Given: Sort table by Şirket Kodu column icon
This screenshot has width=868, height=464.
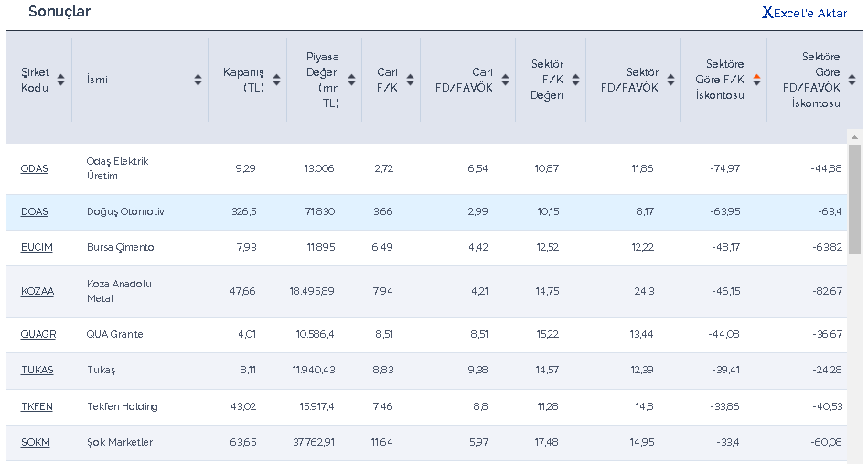Looking at the screenshot, I should (60, 80).
